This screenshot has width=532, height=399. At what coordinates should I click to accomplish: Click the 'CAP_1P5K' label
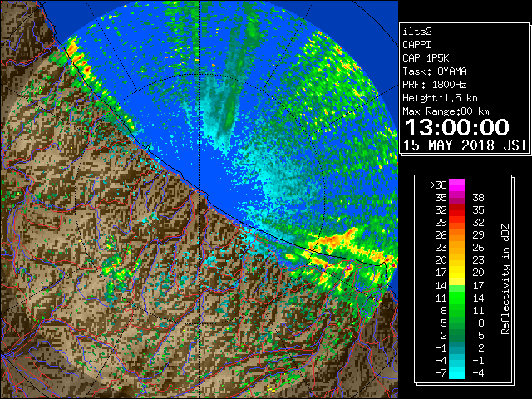click(426, 58)
